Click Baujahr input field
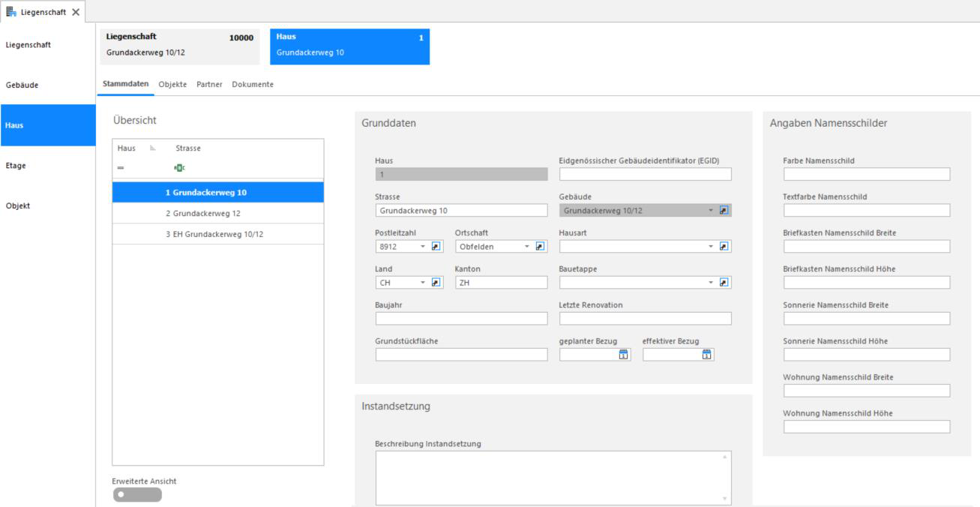This screenshot has height=507, width=980. (462, 319)
